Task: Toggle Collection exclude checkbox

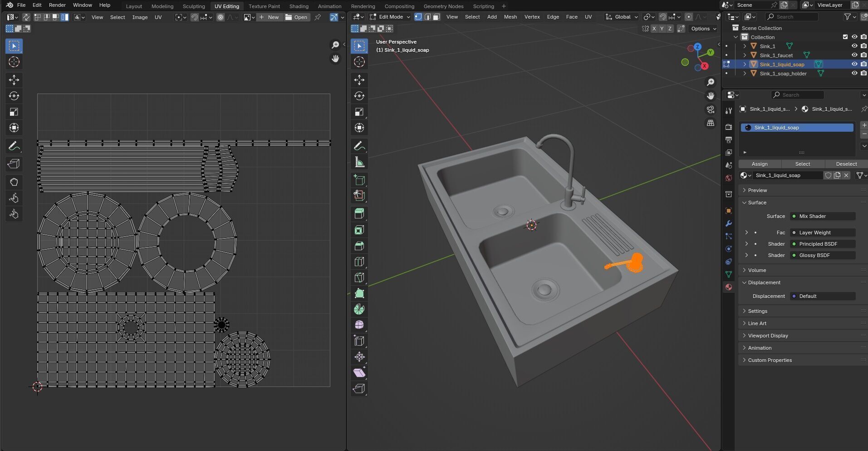Action: click(x=845, y=37)
